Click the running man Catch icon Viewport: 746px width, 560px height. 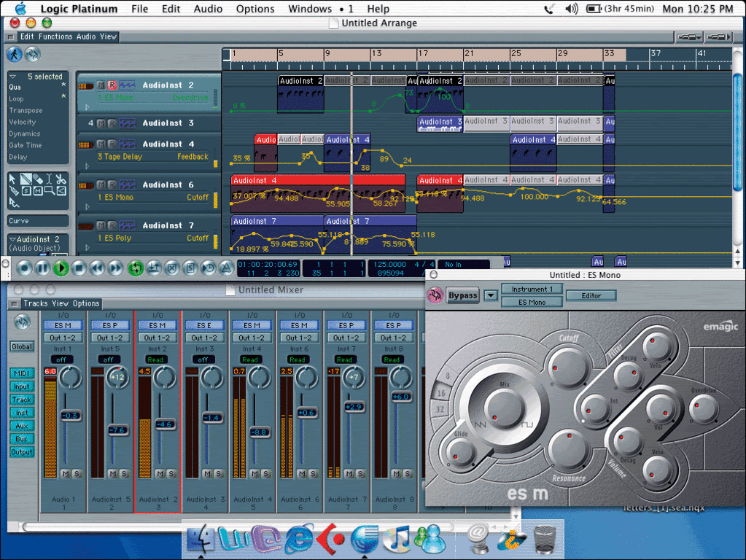coord(15,55)
